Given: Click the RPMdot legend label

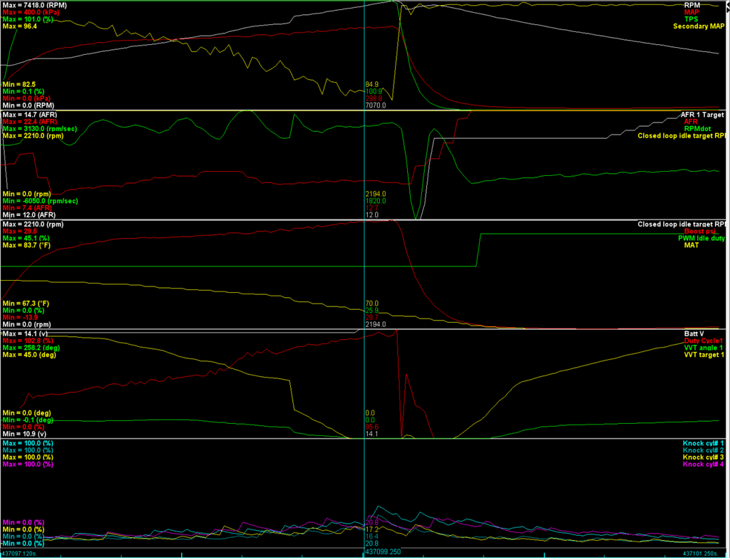Looking at the screenshot, I should [x=697, y=128].
